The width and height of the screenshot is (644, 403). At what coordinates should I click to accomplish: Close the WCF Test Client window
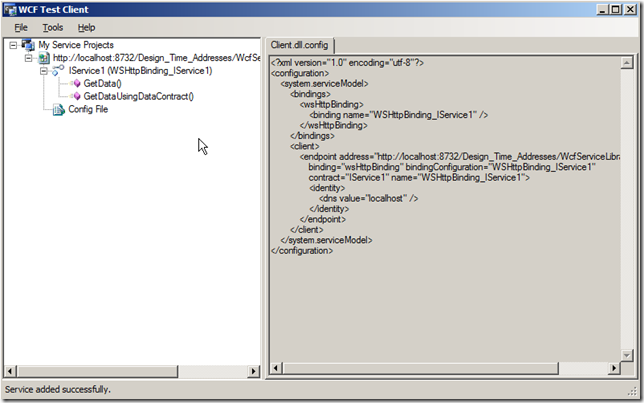[630, 9]
